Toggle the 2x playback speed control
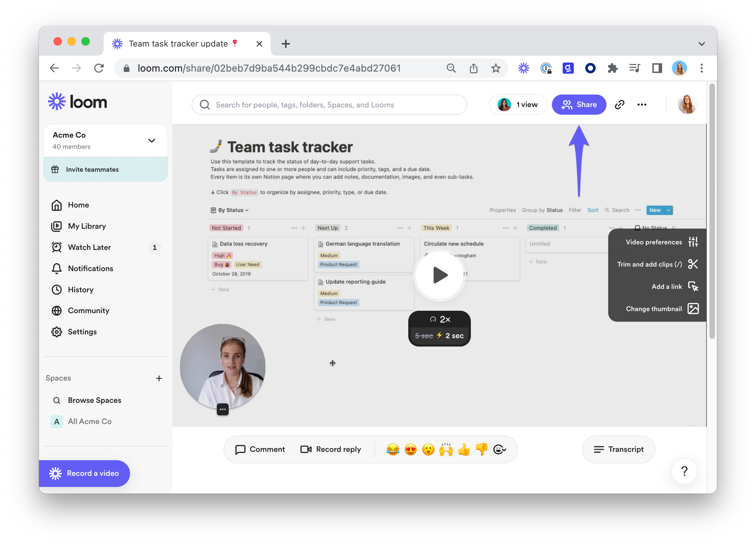This screenshot has width=756, height=545. [440, 319]
